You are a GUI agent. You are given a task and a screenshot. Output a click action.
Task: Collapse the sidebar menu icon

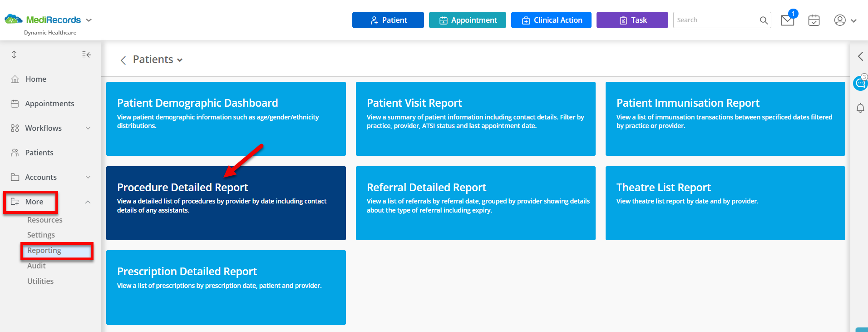tap(86, 55)
